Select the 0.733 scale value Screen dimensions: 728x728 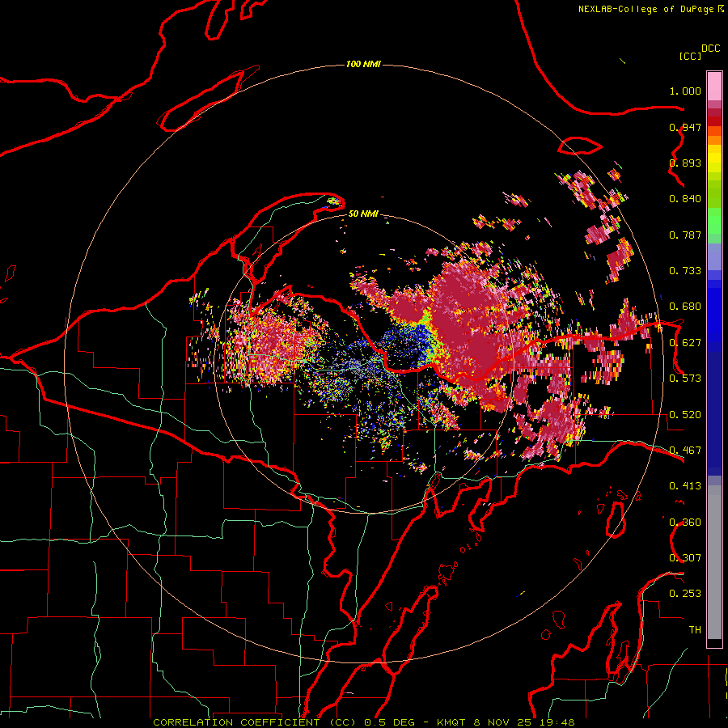[x=685, y=271]
